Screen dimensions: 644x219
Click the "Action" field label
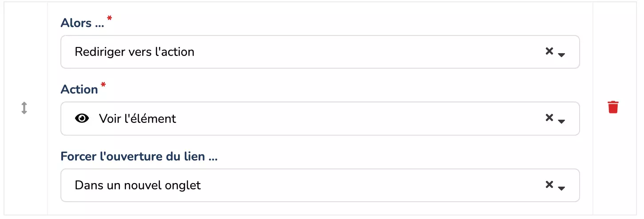pyautogui.click(x=79, y=89)
